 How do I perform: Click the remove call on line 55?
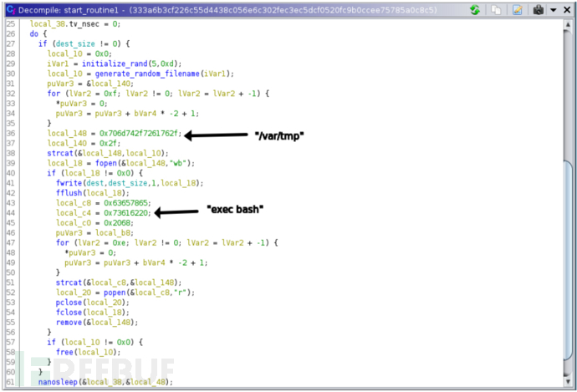[x=69, y=322]
